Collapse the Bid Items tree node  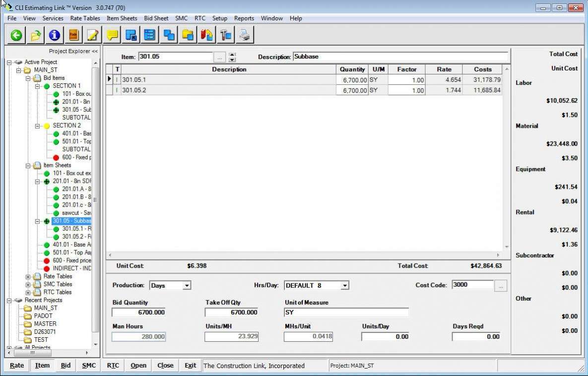[28, 78]
